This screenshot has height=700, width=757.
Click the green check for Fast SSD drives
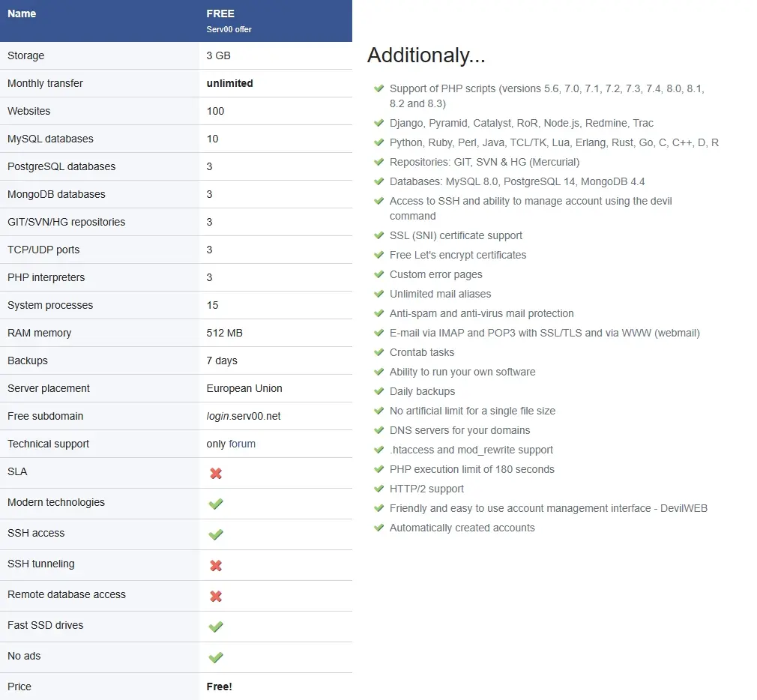click(x=216, y=627)
